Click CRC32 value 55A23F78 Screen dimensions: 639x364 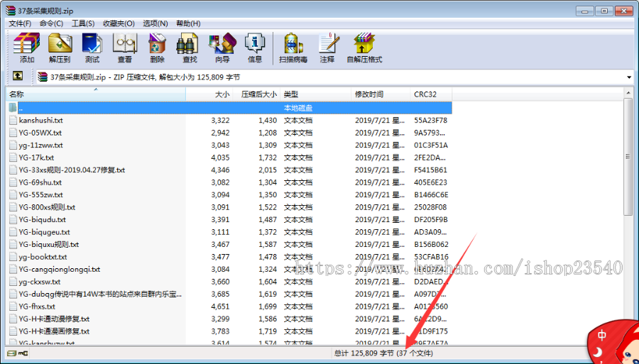coord(431,121)
